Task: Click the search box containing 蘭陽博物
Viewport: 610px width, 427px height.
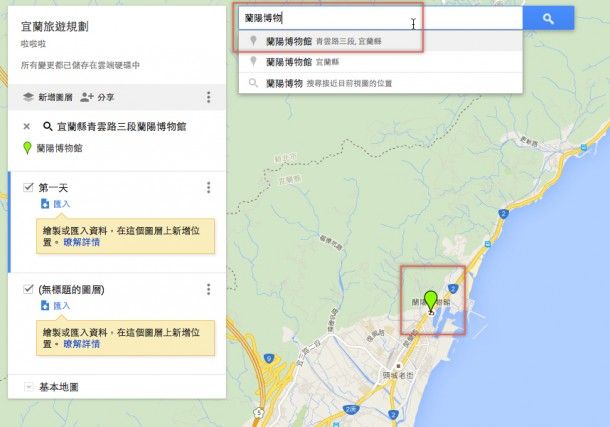Action: 380,18
